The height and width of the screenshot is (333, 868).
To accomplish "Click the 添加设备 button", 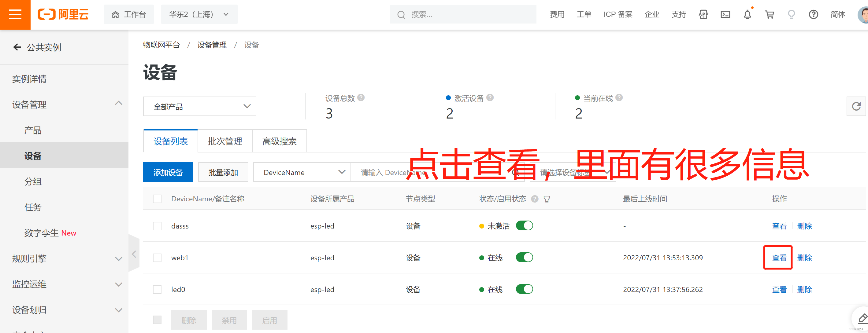I will coord(168,172).
